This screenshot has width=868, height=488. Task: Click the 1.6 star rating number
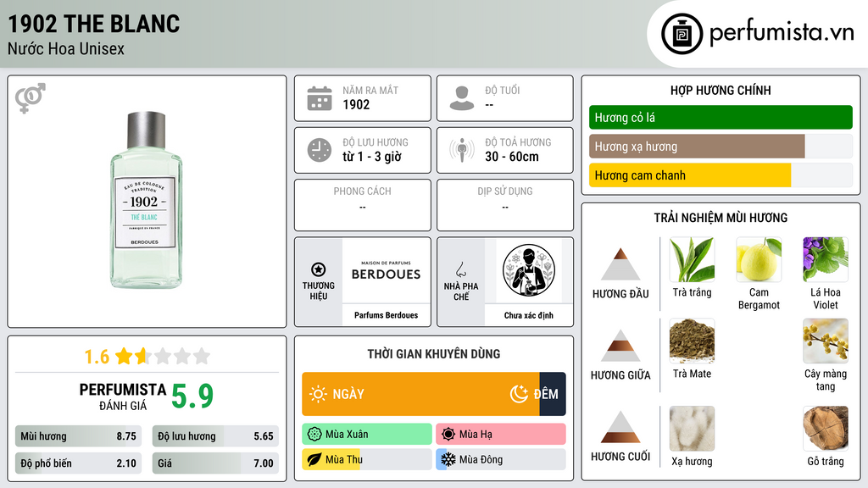pyautogui.click(x=97, y=357)
